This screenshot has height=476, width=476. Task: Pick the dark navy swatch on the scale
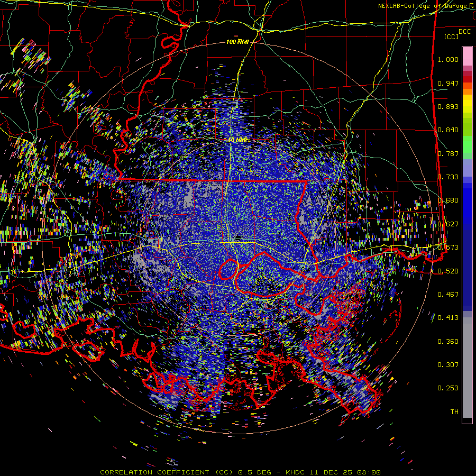(x=467, y=270)
